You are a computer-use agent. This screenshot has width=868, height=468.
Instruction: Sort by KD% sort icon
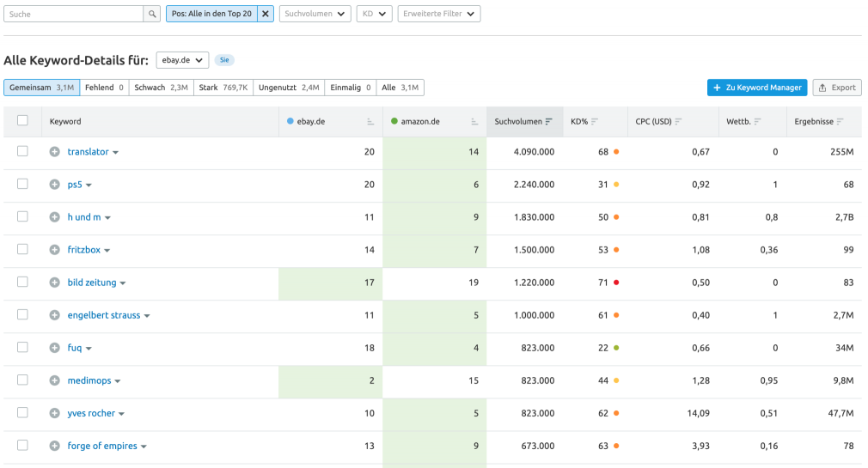tap(595, 122)
